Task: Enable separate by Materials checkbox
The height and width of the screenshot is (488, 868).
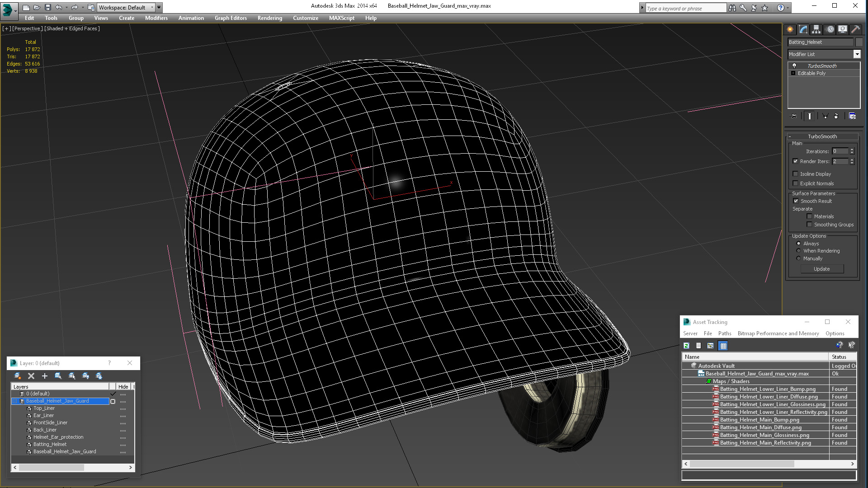Action: [x=809, y=216]
